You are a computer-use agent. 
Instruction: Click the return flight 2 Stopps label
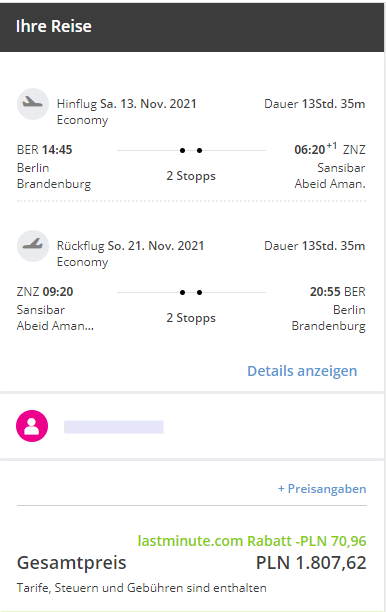[x=191, y=318]
